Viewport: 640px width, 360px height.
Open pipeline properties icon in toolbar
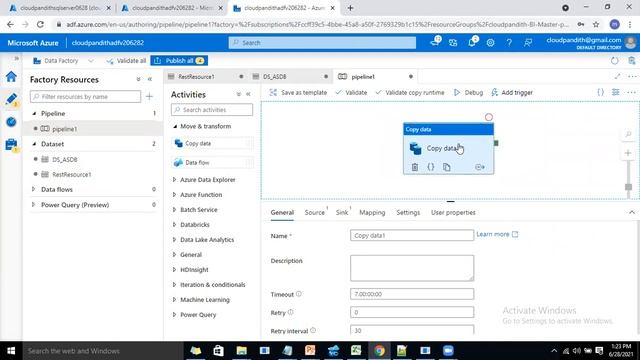(x=616, y=93)
